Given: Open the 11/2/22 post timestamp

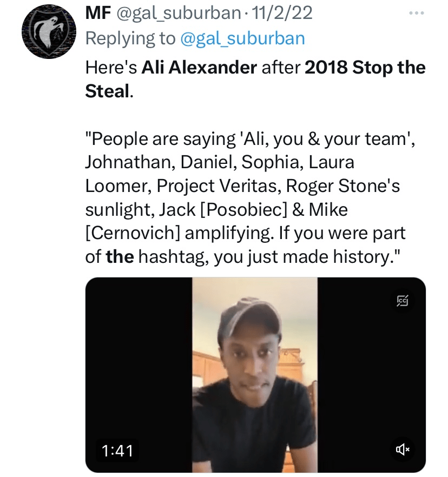Looking at the screenshot, I should [282, 12].
